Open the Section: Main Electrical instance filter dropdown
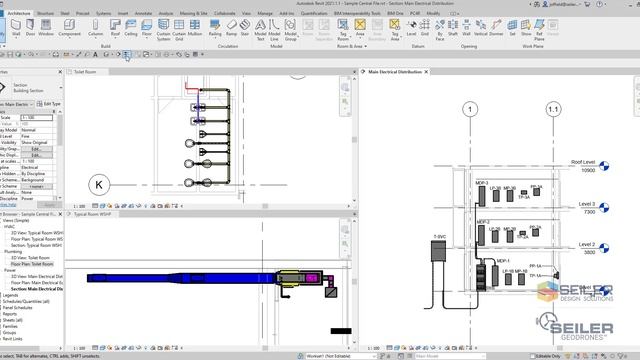The image size is (640, 360). (x=31, y=104)
